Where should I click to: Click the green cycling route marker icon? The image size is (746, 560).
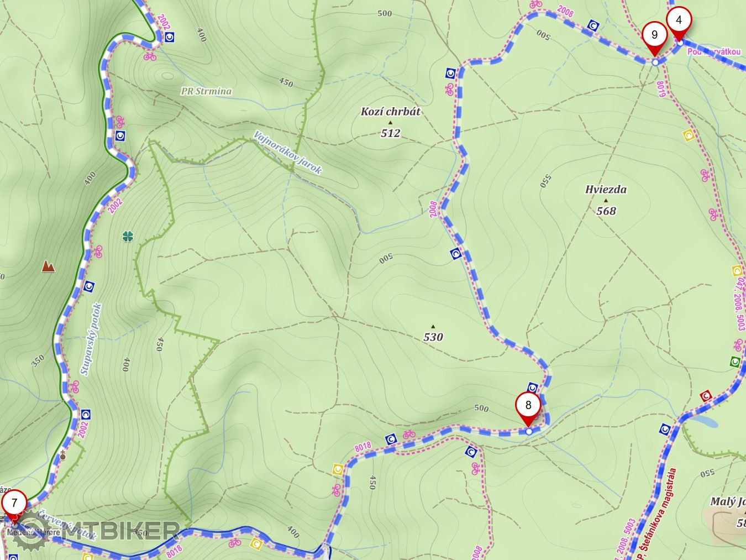coord(735,362)
